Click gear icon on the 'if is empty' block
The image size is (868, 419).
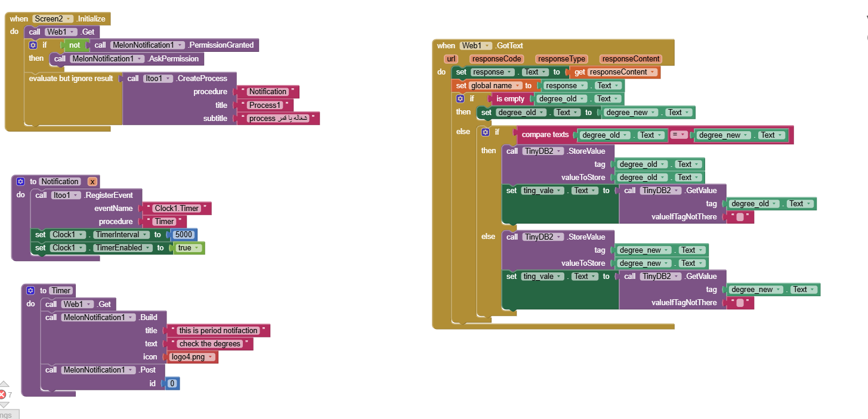pyautogui.click(x=460, y=99)
